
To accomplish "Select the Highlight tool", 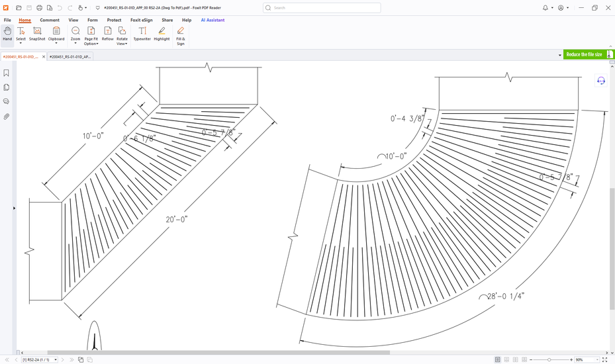I will (x=162, y=34).
